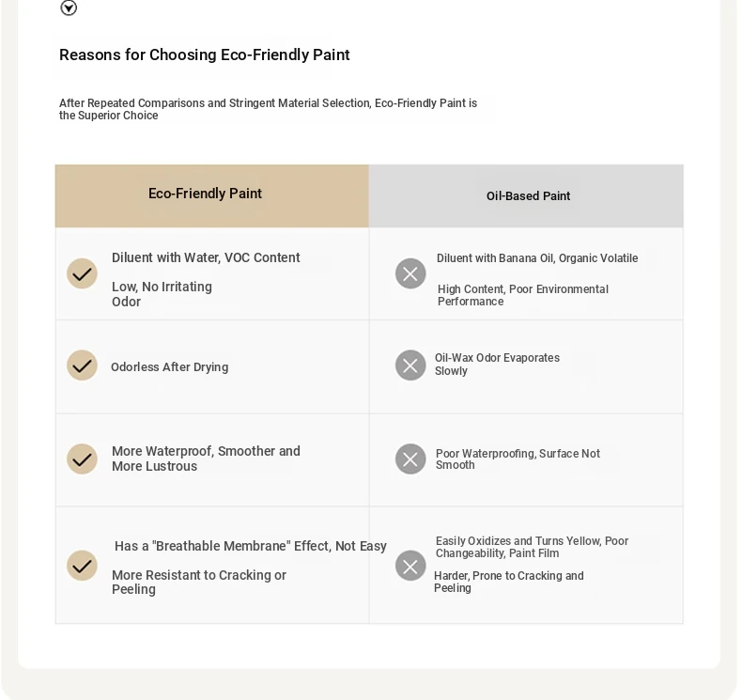
Task: Click the Oil-Wax Odor Evaporates Slowly text
Action: [498, 365]
